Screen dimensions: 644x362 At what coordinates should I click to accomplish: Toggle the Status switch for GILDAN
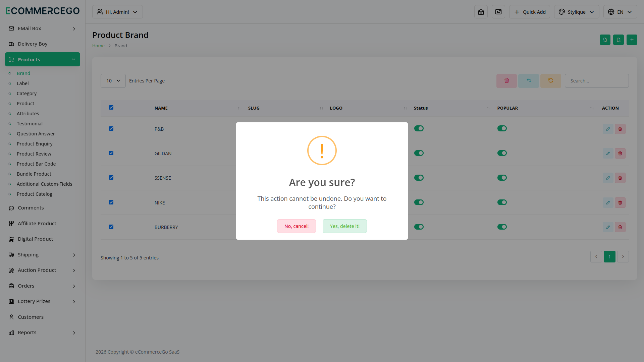(419, 153)
